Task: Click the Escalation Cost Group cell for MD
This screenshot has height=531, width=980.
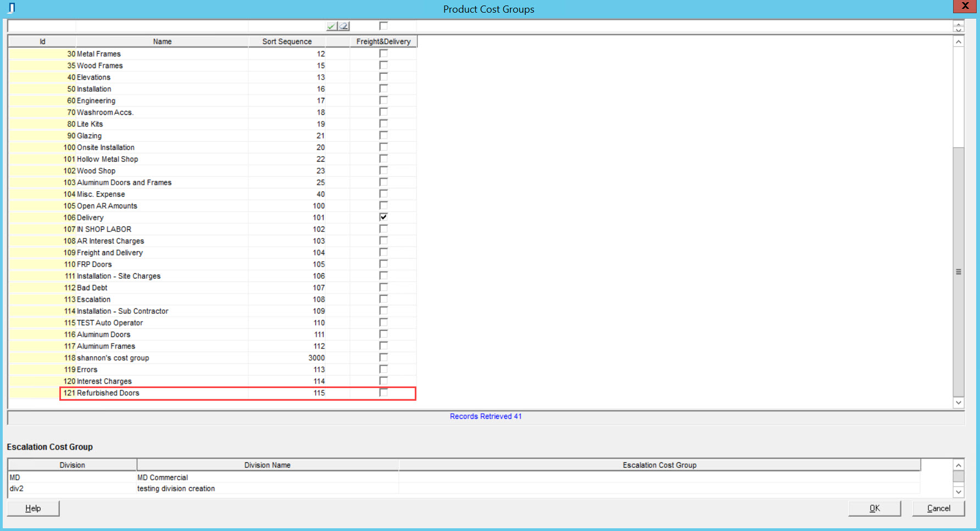Action: pos(659,478)
